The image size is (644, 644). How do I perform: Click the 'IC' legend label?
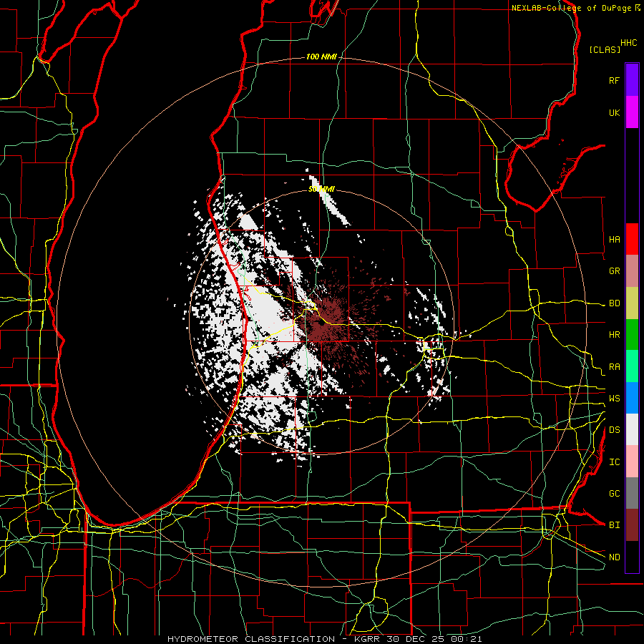coord(614,462)
